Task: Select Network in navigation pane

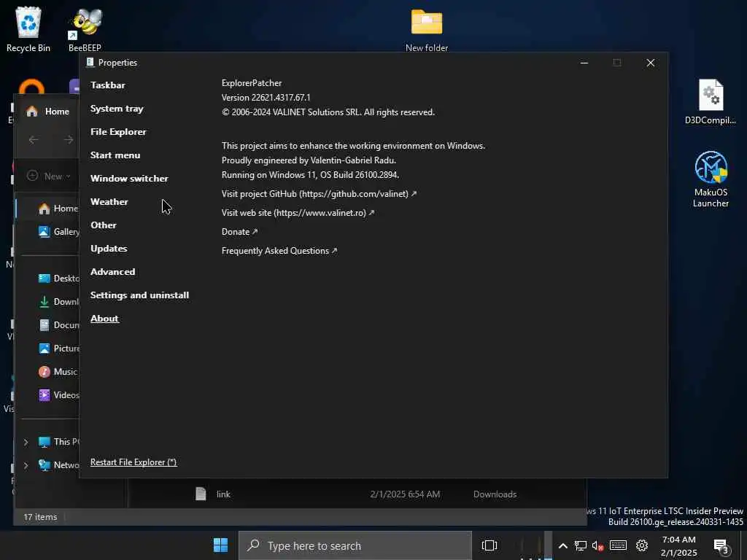Action: [58, 465]
